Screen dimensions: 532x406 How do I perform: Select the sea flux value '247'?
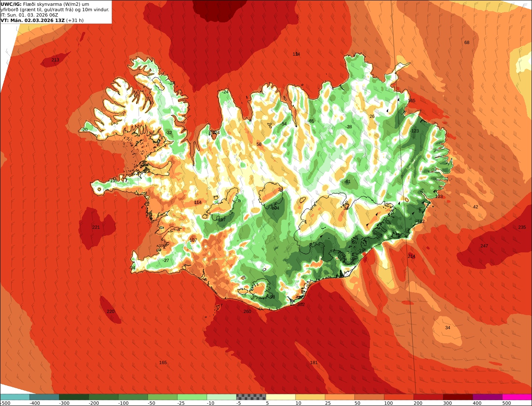click(484, 246)
